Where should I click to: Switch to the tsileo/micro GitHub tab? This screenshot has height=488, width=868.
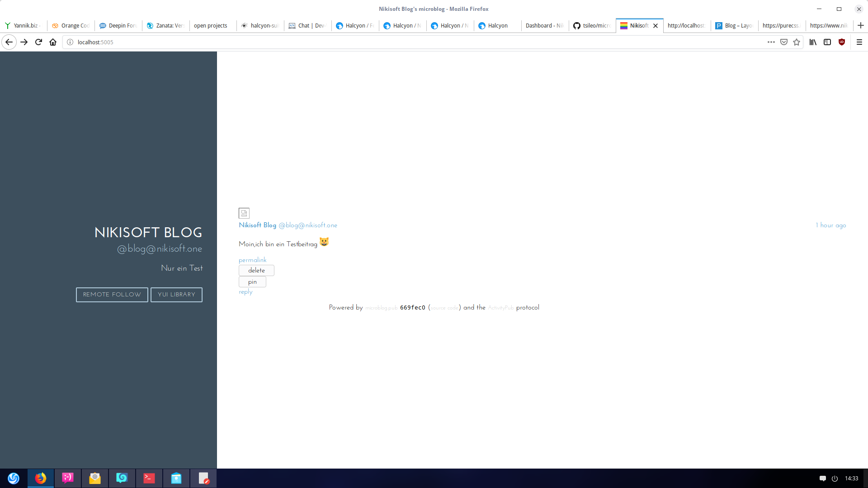[x=592, y=26]
